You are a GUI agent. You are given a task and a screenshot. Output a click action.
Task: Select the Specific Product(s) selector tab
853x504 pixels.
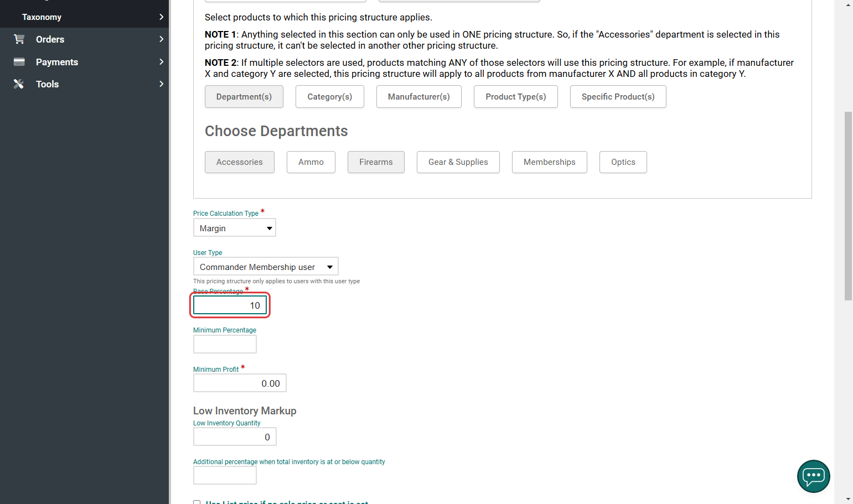pos(618,97)
